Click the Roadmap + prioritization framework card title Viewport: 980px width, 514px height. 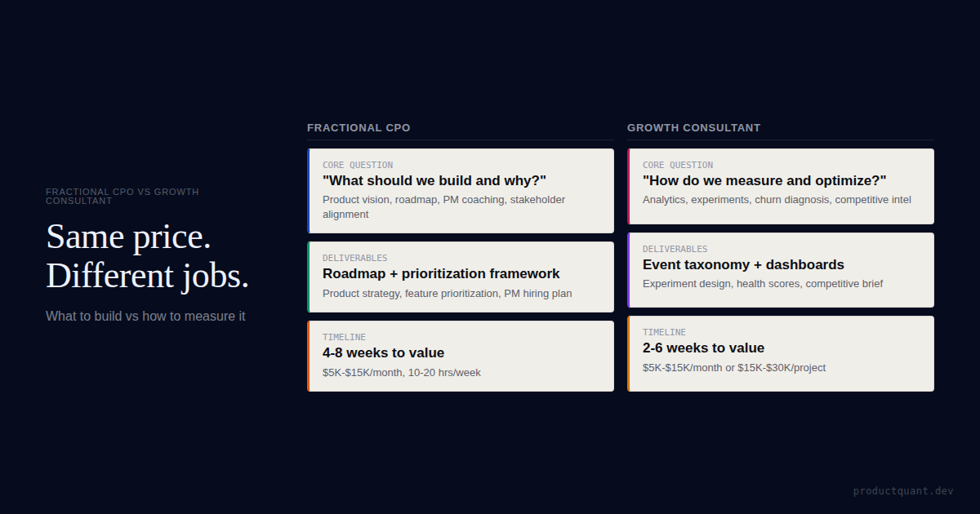[441, 274]
